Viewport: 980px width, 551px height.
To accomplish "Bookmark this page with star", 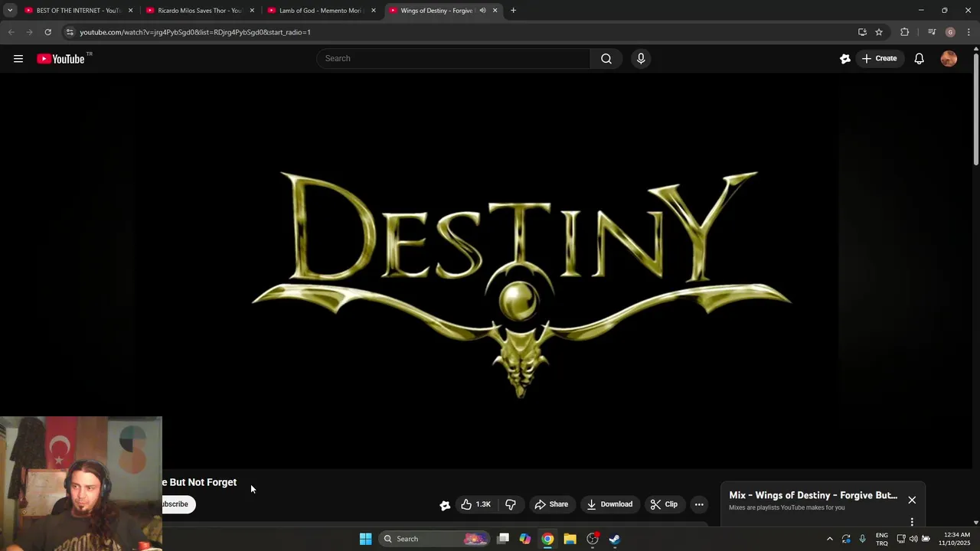I will pos(879,32).
